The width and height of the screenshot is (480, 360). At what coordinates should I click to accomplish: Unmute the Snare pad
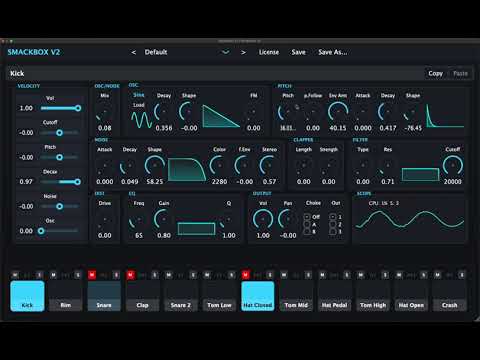pos(92,275)
